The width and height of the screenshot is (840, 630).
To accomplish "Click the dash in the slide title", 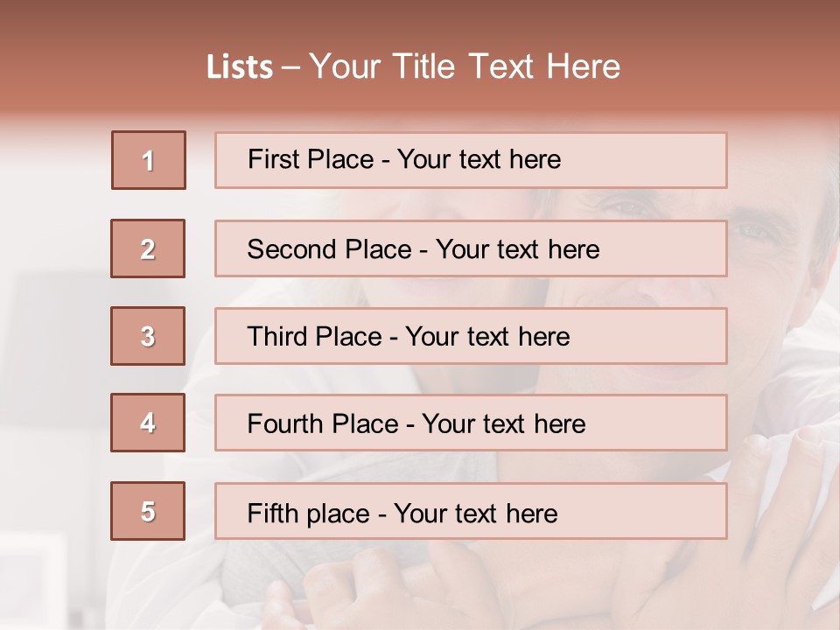I will pos(290,67).
